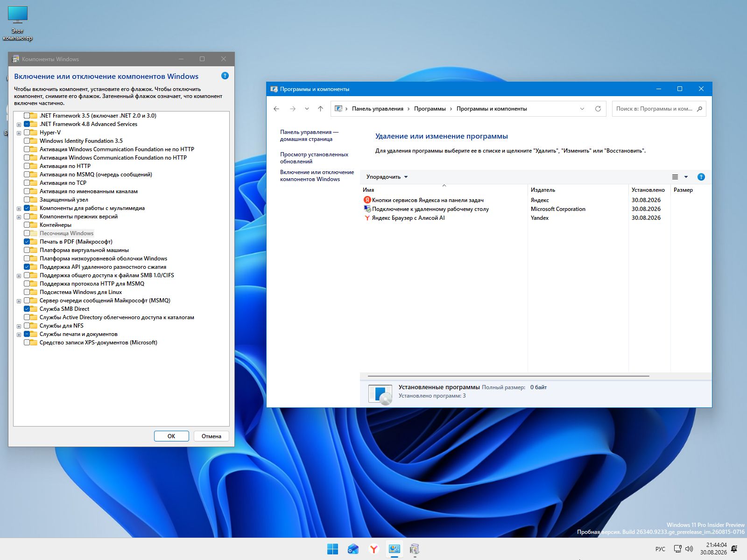Screen dimensions: 747x560
Task: Toggle the Hyper-V checkbox
Action: pos(27,133)
